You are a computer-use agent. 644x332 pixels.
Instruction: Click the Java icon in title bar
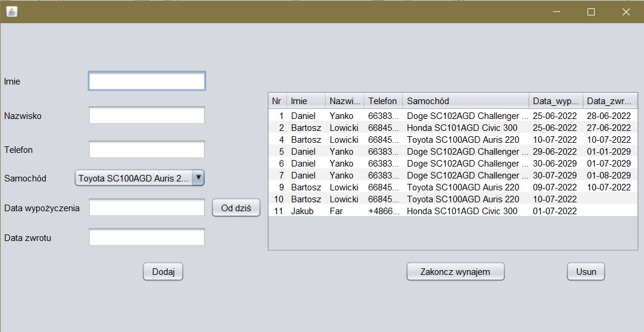(x=11, y=11)
